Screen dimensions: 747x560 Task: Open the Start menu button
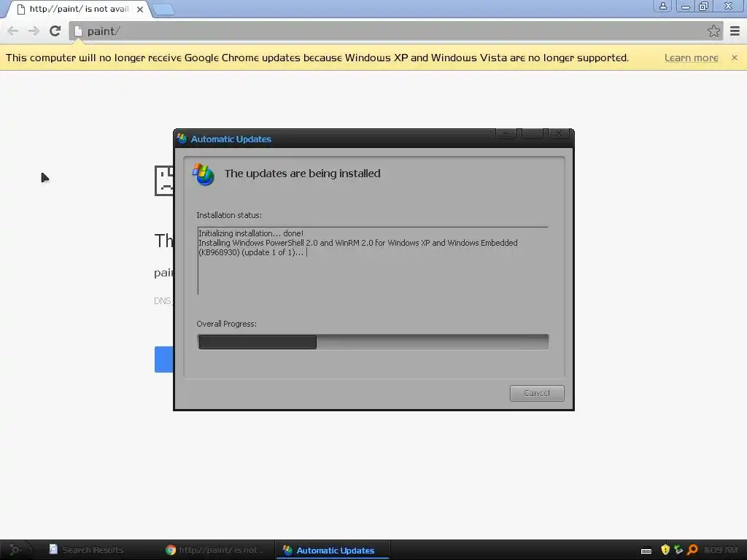click(x=16, y=550)
